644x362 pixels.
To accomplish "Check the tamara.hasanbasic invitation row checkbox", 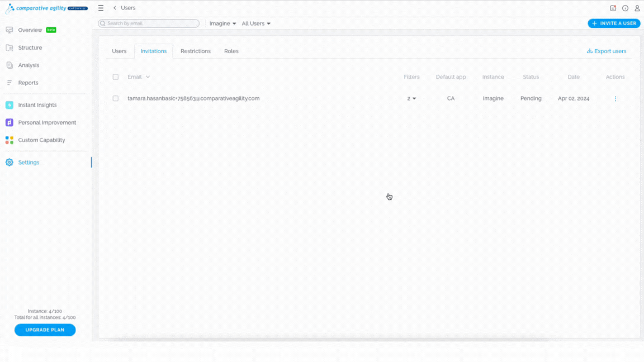I will point(115,98).
